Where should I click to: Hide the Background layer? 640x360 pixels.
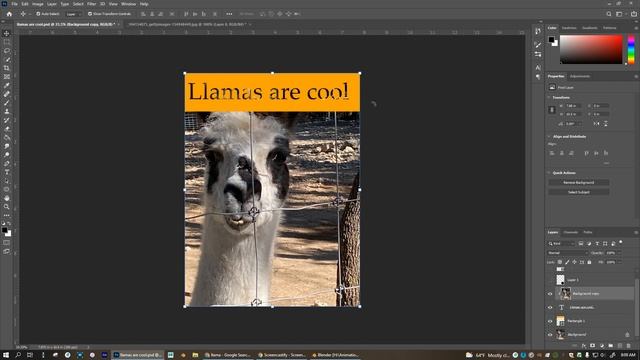point(550,335)
